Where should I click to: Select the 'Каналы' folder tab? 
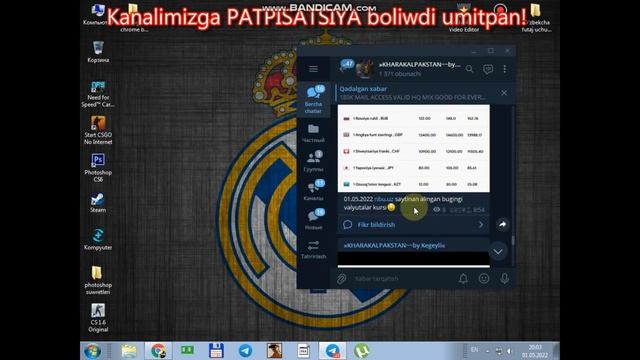[x=313, y=190]
